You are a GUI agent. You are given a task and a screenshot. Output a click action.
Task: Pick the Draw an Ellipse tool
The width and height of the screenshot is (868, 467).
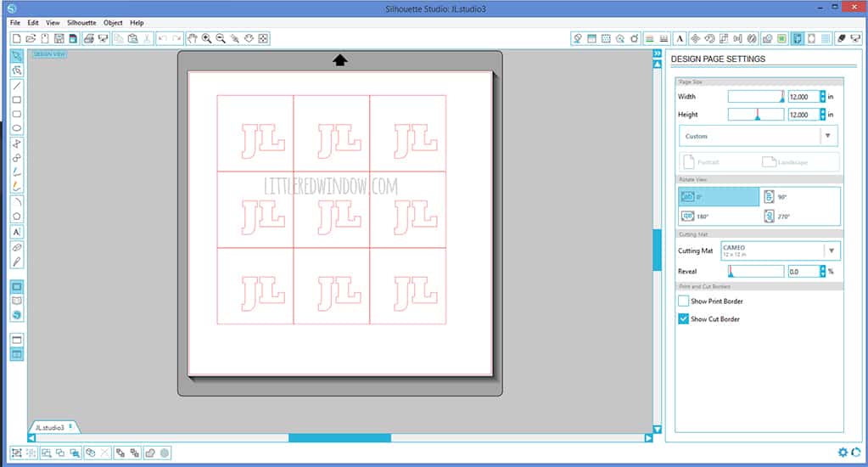(16, 128)
